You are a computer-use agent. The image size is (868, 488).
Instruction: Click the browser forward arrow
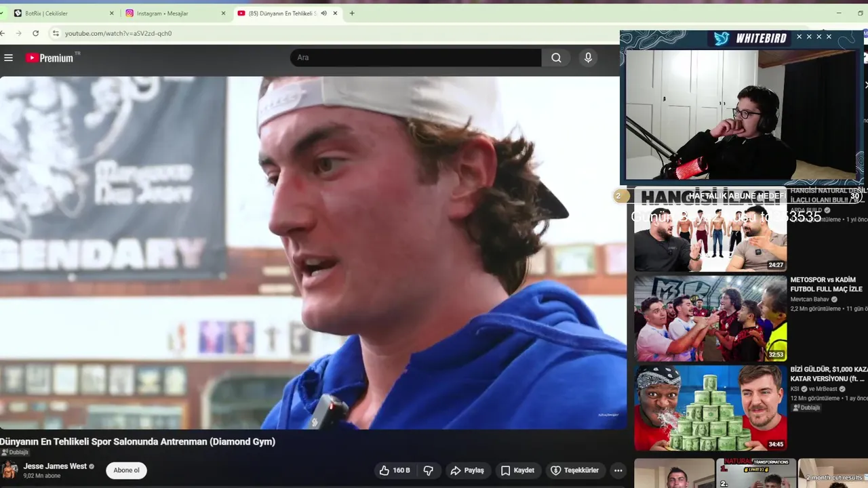[18, 33]
